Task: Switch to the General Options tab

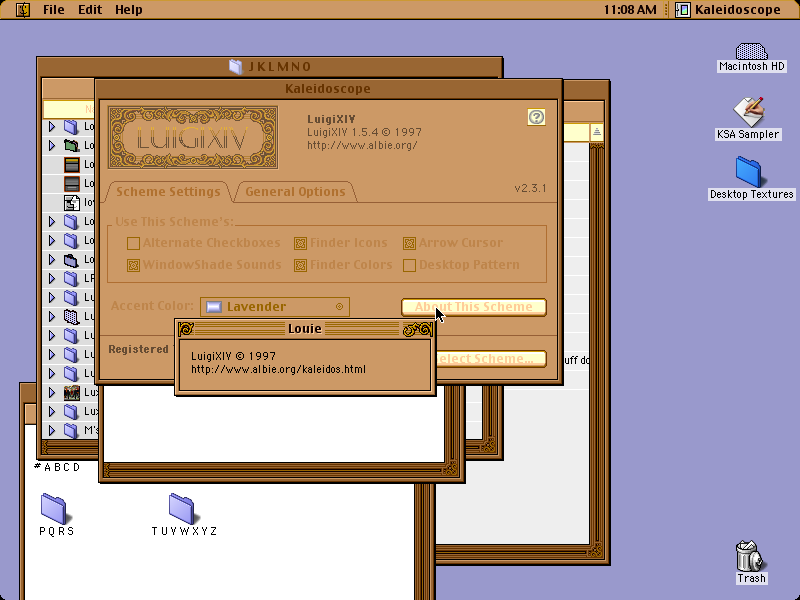Action: [295, 192]
